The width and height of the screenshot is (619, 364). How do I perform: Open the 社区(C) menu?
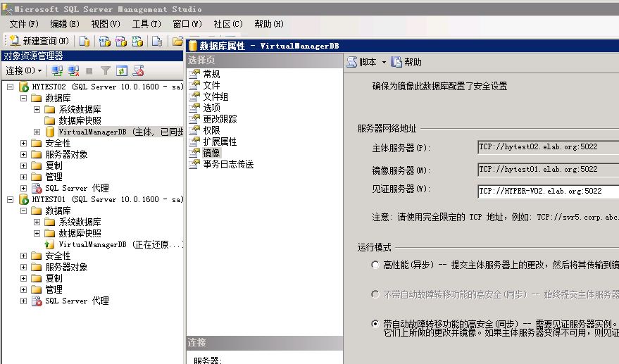coord(227,24)
